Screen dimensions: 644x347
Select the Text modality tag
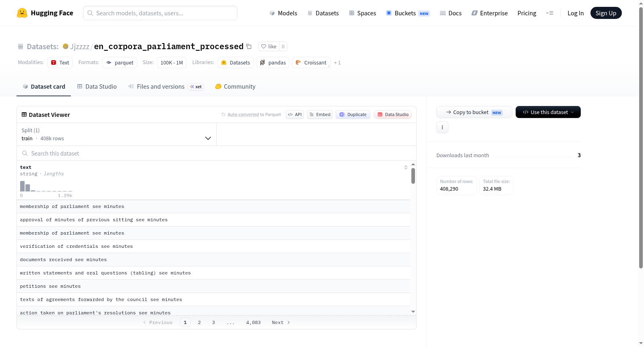60,62
